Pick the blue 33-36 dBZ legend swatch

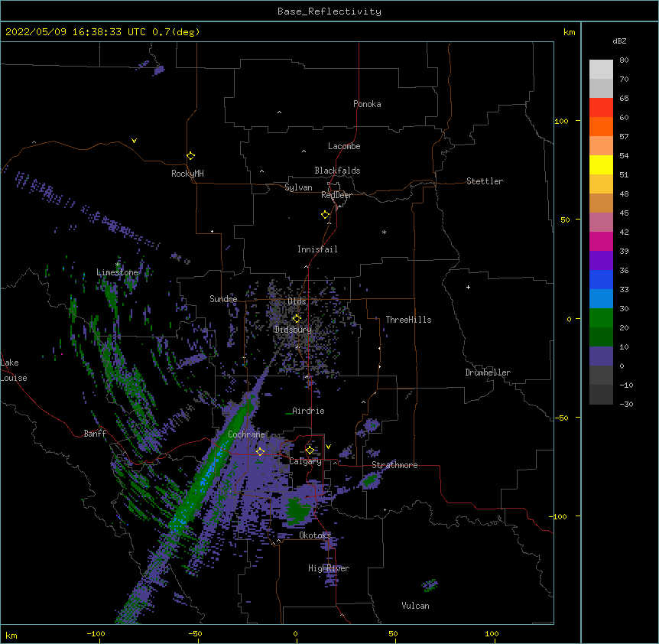click(601, 279)
